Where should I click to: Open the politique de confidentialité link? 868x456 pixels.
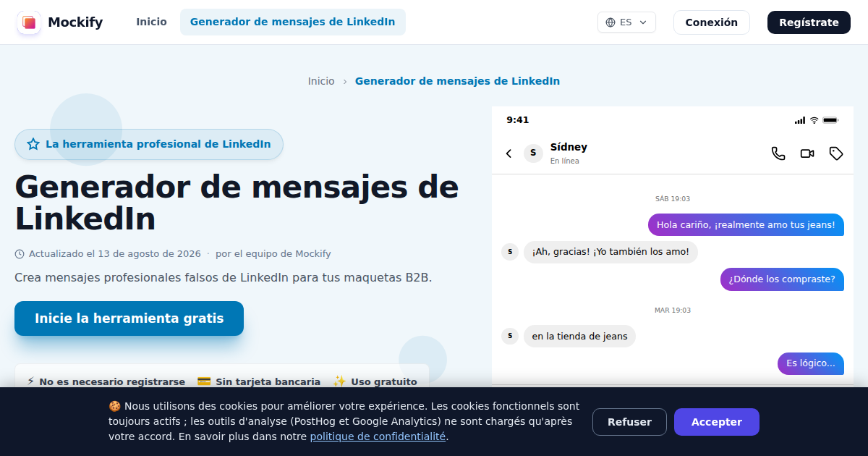click(x=378, y=436)
